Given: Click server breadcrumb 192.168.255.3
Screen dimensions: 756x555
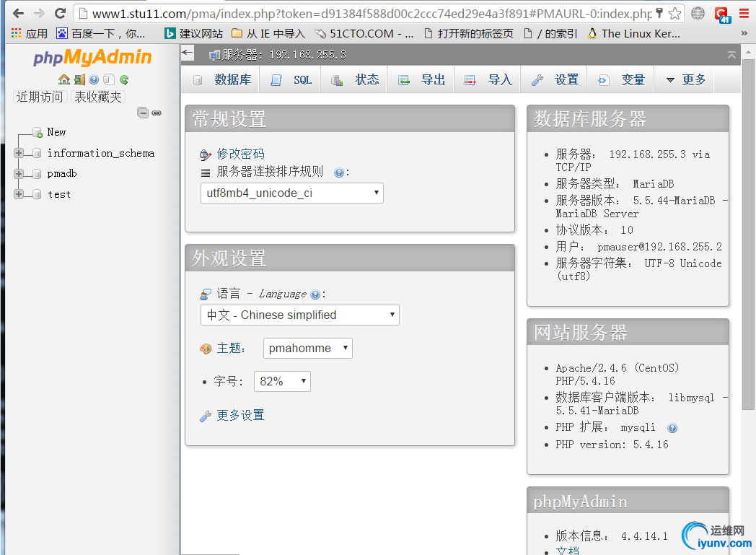Looking at the screenshot, I should [x=284, y=55].
